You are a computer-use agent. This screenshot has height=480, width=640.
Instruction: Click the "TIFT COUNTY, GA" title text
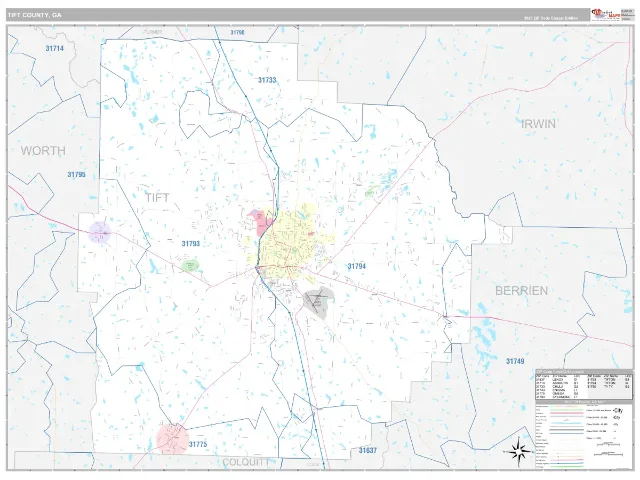34,15
